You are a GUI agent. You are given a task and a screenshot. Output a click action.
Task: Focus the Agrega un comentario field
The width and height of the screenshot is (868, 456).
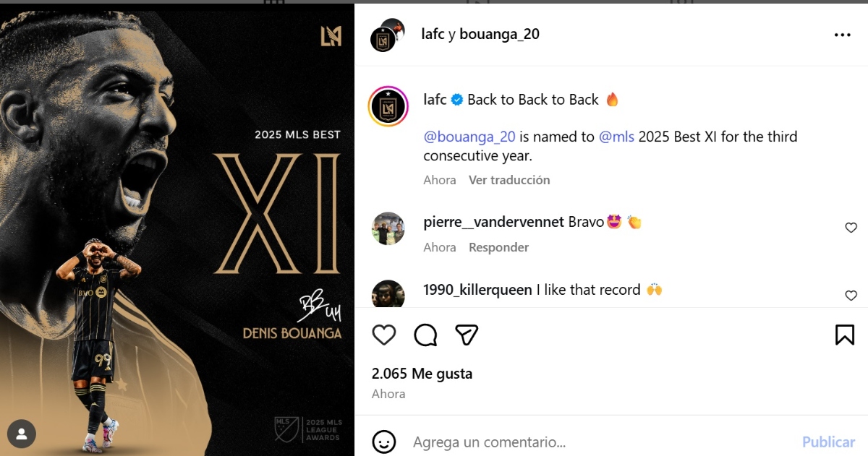click(600, 442)
